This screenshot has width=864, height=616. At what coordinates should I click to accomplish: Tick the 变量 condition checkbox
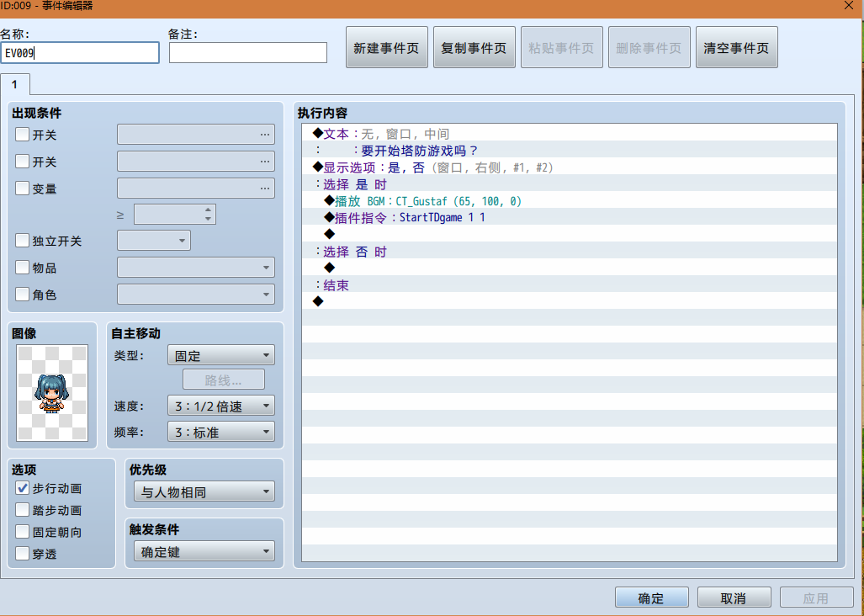(x=22, y=189)
